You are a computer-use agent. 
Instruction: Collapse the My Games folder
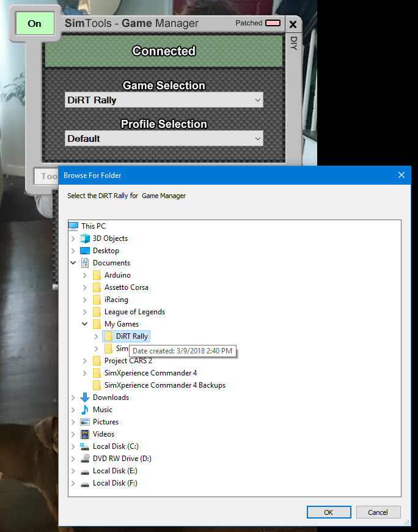[x=85, y=324]
